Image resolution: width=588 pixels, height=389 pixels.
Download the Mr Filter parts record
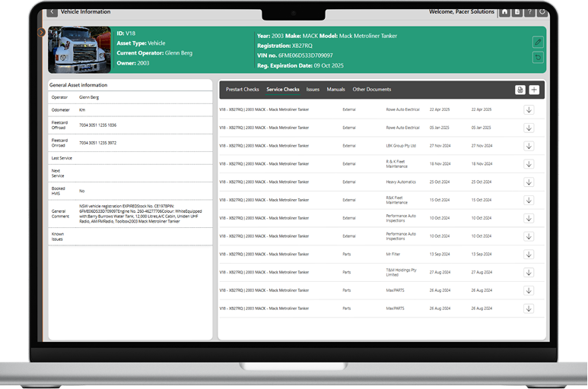pos(529,255)
